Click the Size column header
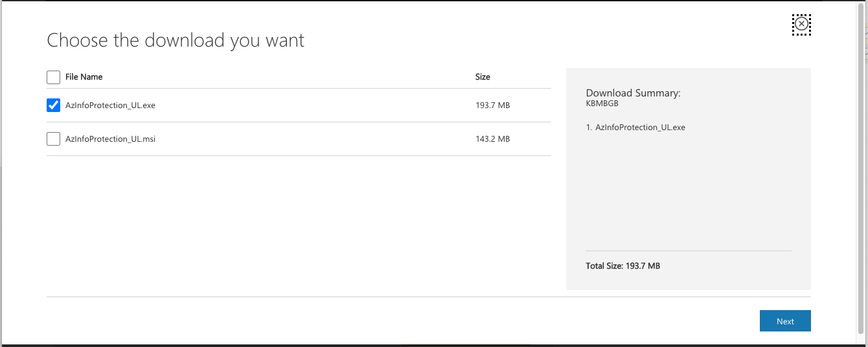This screenshot has width=868, height=347. point(483,77)
